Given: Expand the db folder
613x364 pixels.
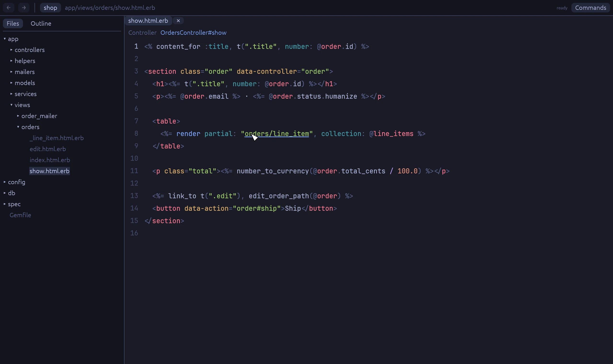Looking at the screenshot, I should 9,193.
